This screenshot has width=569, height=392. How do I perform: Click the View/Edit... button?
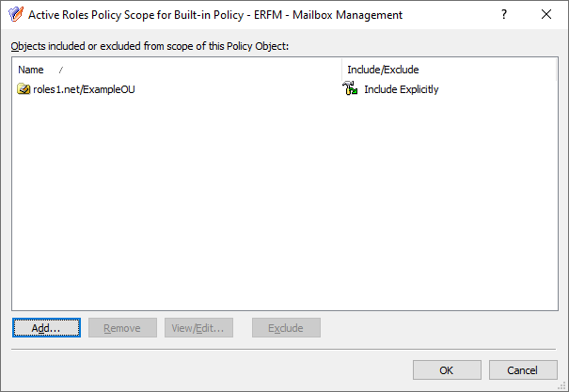[x=198, y=328]
